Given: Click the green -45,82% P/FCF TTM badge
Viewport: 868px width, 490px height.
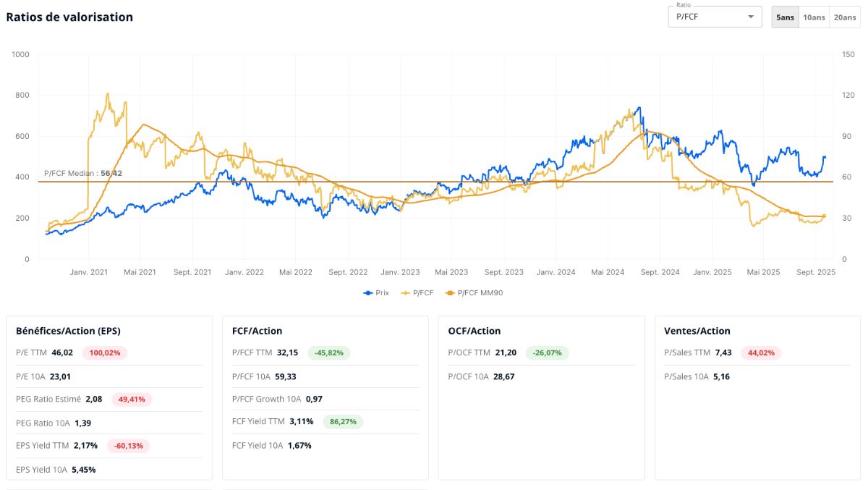Looking at the screenshot, I should (329, 353).
